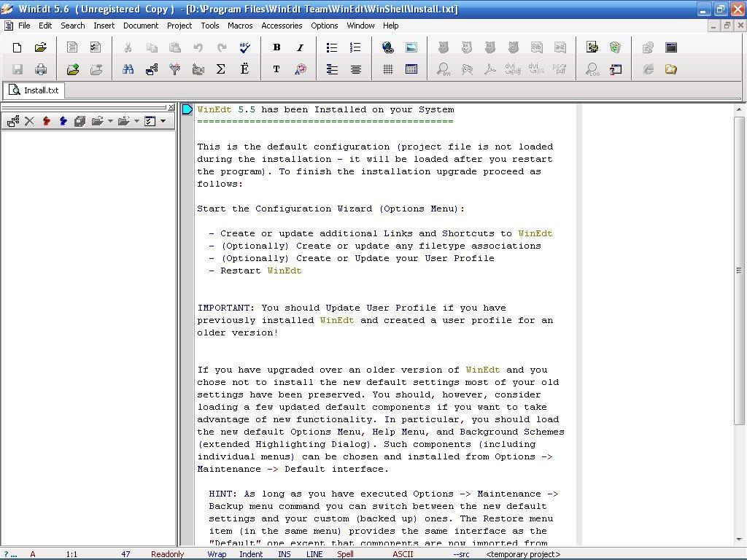Image resolution: width=747 pixels, height=560 pixels.
Task: Open the Edit menu
Action: 45,26
